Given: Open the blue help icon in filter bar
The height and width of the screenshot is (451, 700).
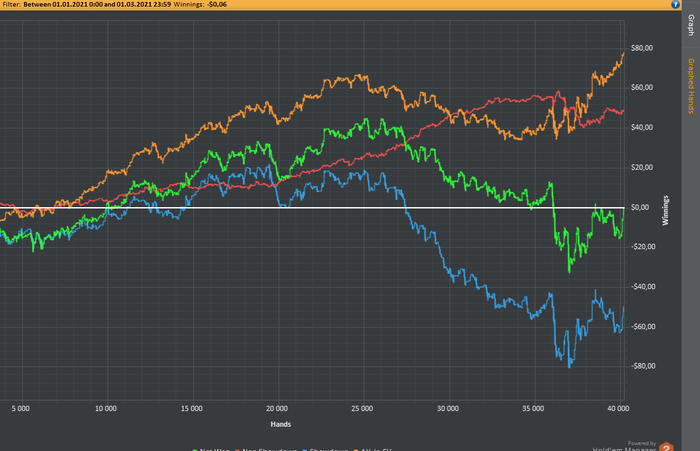Looking at the screenshot, I should 675,4.
